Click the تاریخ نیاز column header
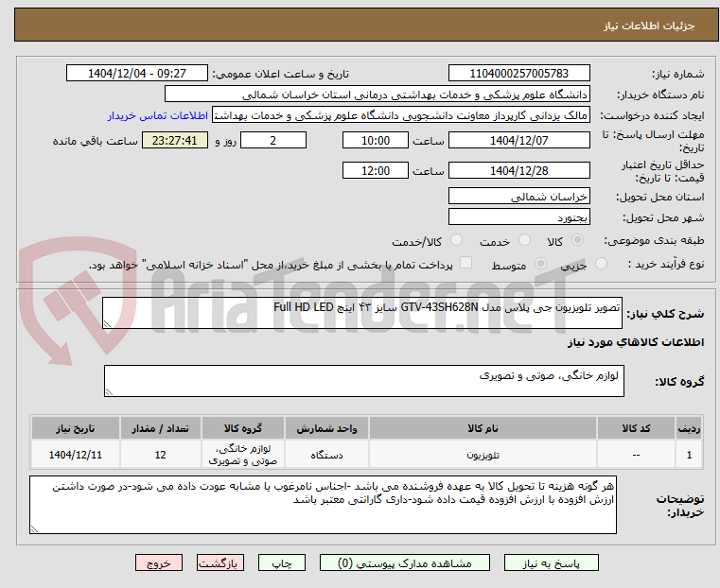The width and height of the screenshot is (720, 588). (x=76, y=428)
